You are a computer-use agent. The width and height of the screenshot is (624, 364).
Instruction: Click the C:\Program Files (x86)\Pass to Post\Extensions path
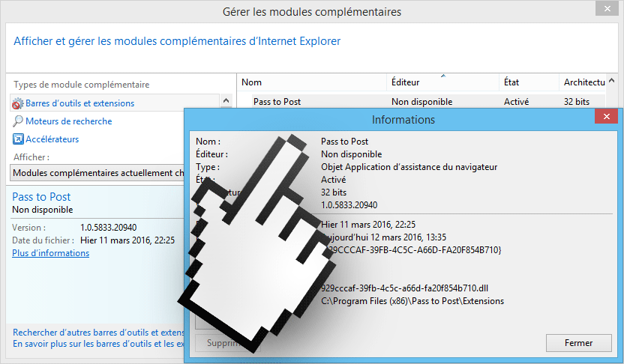click(412, 301)
